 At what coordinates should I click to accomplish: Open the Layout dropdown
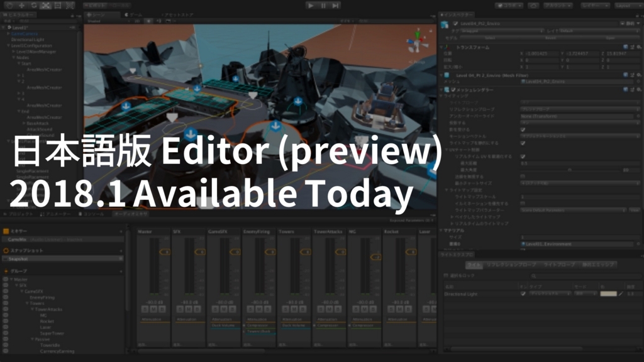pos(628,6)
